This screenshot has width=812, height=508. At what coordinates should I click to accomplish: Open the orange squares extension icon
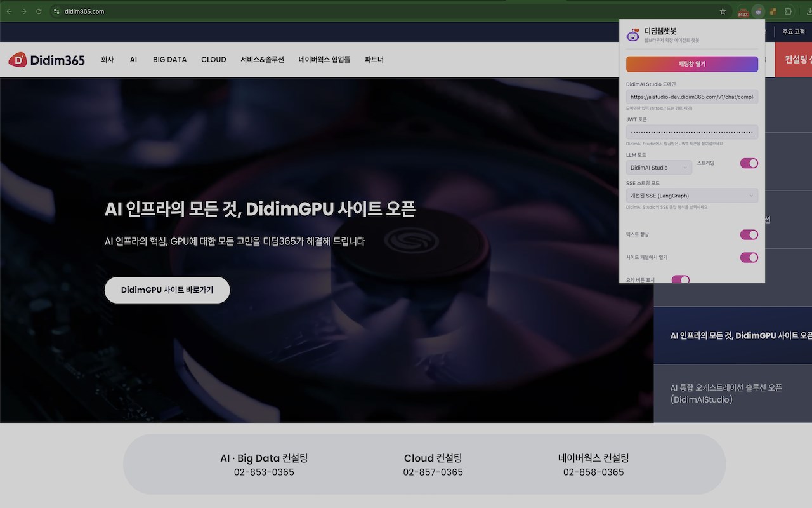[773, 11]
